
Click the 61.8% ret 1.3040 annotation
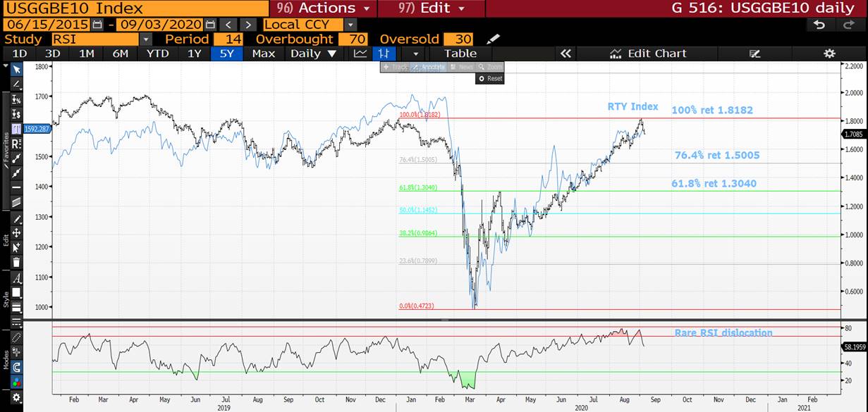pos(714,184)
